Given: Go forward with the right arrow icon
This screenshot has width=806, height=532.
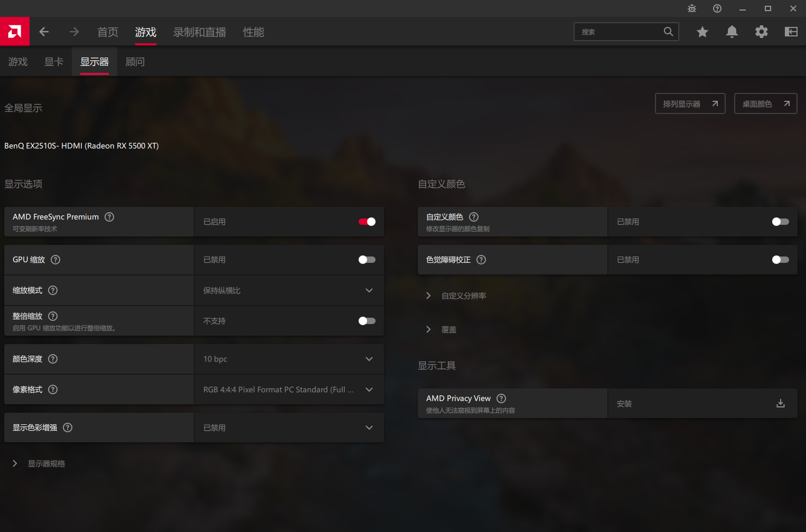Looking at the screenshot, I should (74, 32).
